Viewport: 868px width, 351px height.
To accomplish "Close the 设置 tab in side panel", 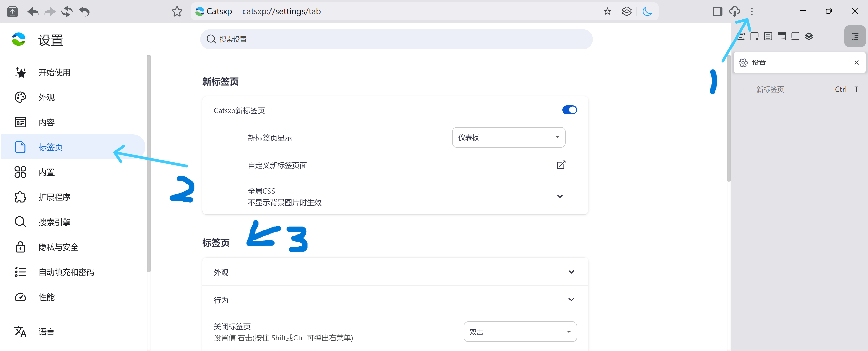I will pos(856,63).
